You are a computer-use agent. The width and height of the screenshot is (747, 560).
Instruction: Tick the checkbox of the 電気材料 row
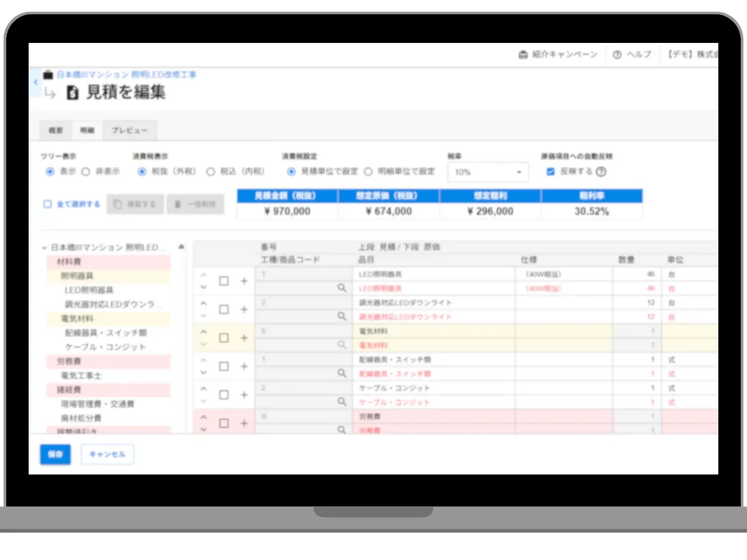(x=224, y=338)
